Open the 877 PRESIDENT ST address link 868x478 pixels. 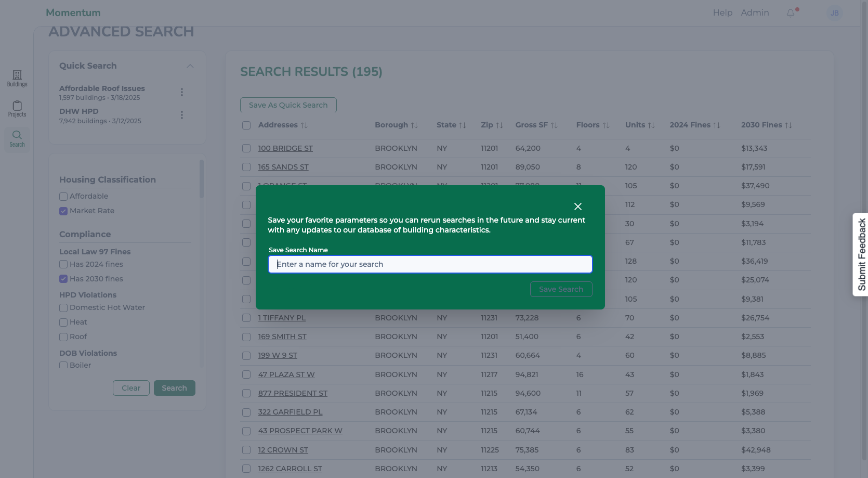pos(293,393)
